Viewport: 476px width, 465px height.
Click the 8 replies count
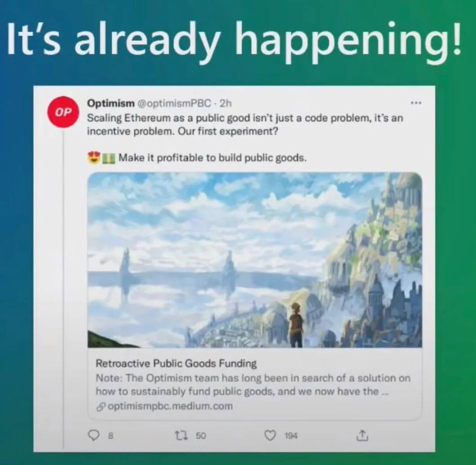point(111,436)
